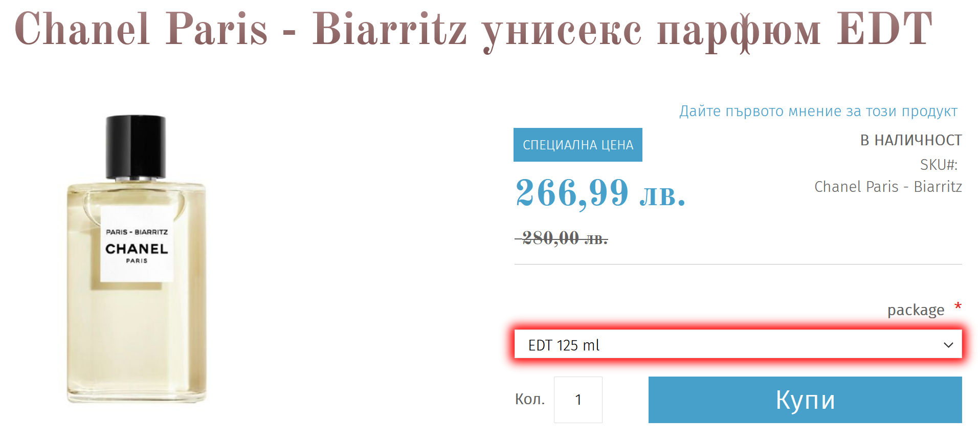Image resolution: width=980 pixels, height=440 pixels.
Task: Open the package dropdown showing EDT 125 ml
Action: 737,345
